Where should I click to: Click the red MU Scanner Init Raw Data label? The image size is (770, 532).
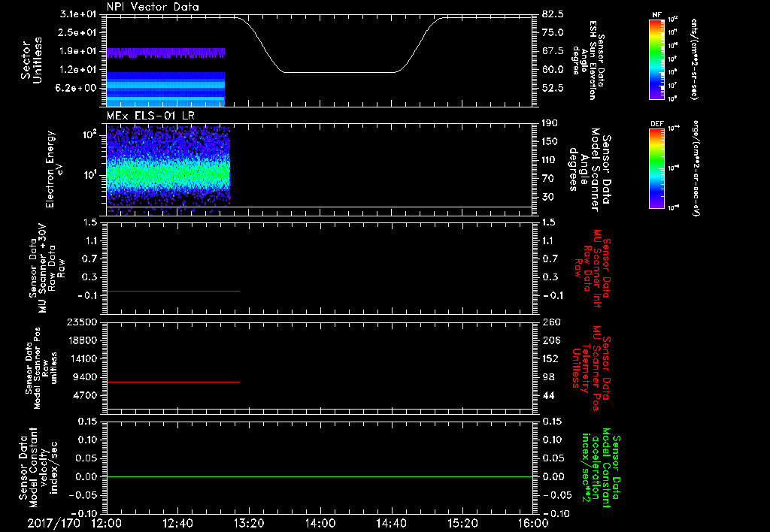pos(593,268)
